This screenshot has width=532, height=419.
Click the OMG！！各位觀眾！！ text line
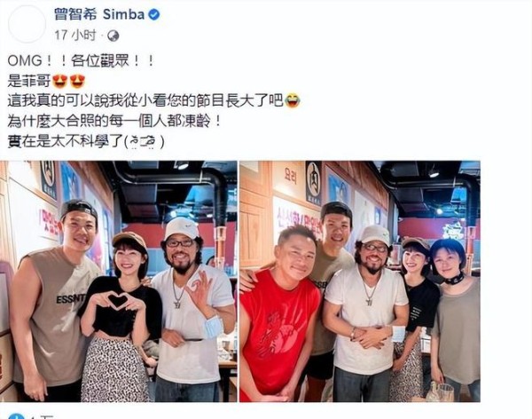click(x=81, y=61)
